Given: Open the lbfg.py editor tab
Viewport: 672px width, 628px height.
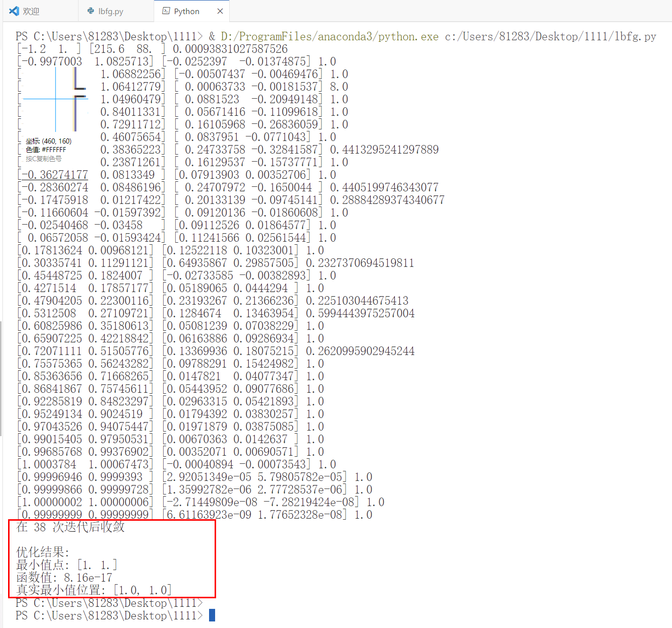Looking at the screenshot, I should click(x=116, y=11).
